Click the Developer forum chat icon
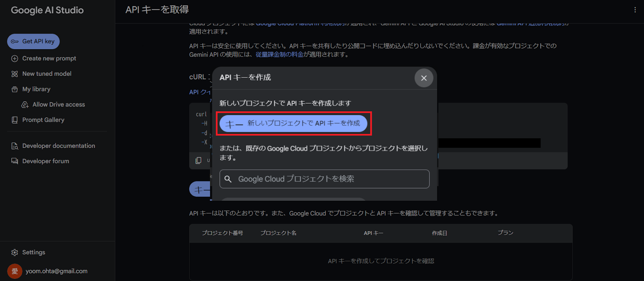The image size is (644, 281). pyautogui.click(x=15, y=161)
